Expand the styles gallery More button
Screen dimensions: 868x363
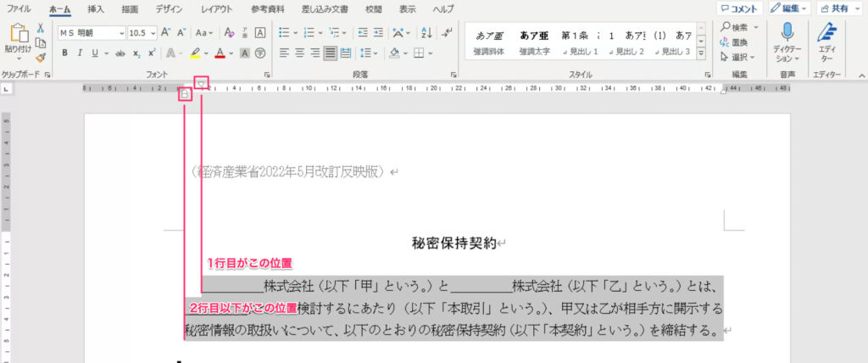701,53
